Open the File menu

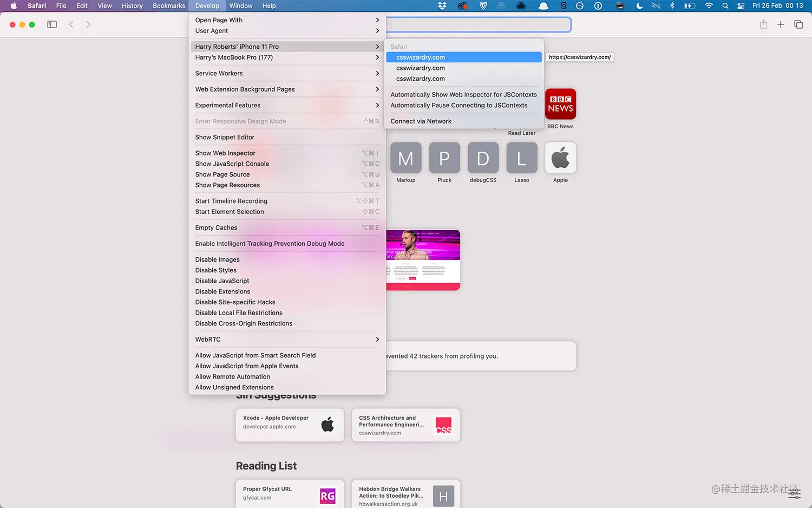(x=61, y=6)
